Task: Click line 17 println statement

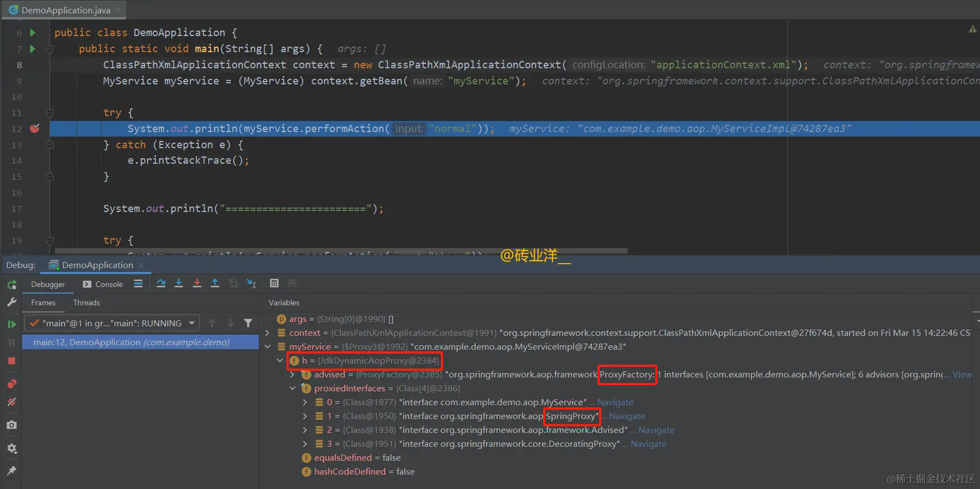Action: pyautogui.click(x=243, y=209)
